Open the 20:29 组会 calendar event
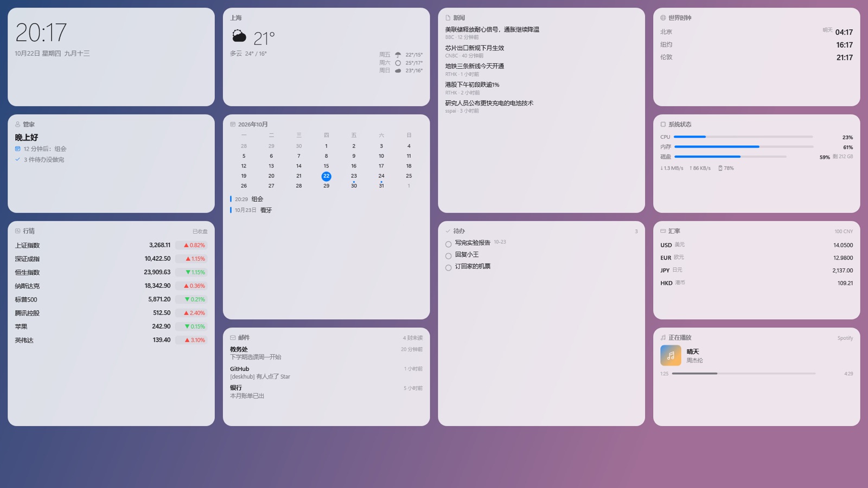 click(x=326, y=199)
